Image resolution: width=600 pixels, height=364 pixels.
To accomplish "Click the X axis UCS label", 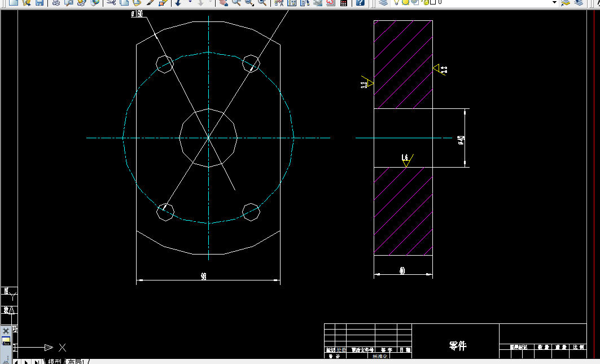I will (x=63, y=348).
